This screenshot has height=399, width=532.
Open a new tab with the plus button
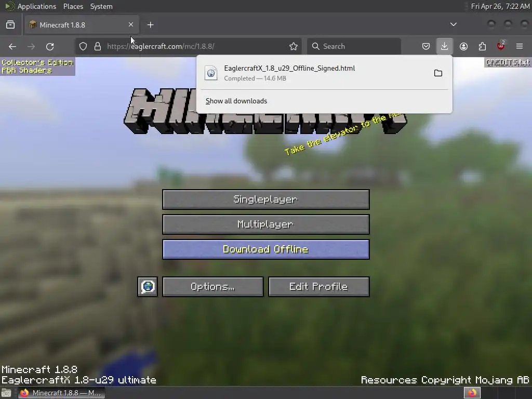coord(151,25)
